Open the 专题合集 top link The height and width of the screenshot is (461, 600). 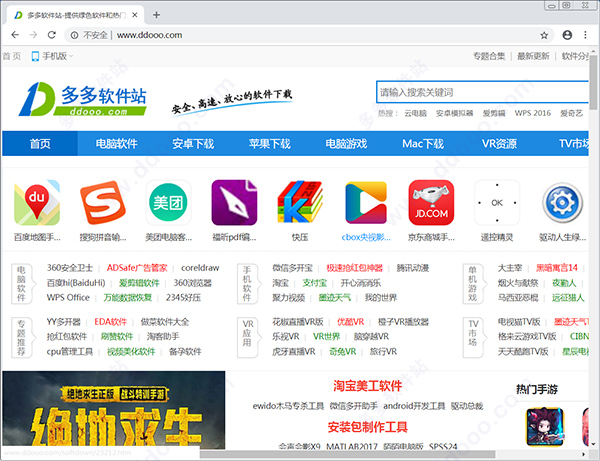489,56
